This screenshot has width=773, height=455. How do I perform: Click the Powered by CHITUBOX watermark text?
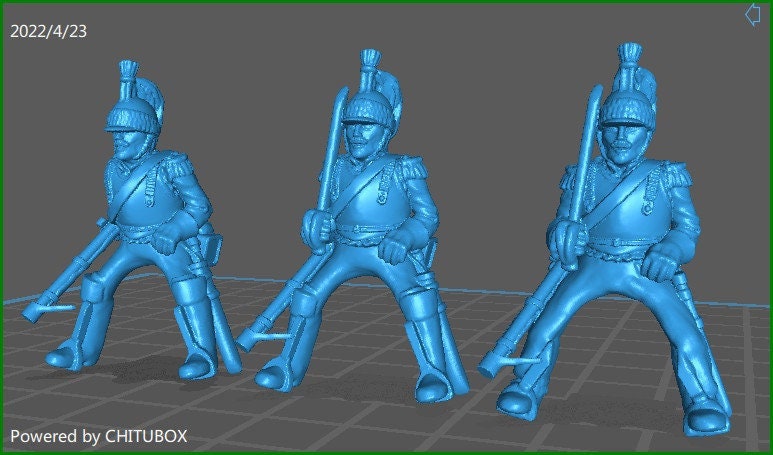point(99,436)
